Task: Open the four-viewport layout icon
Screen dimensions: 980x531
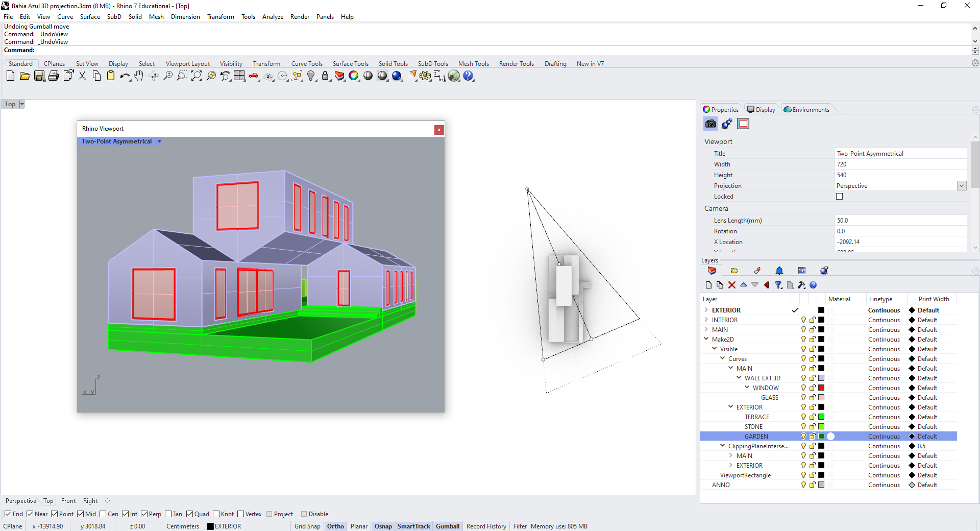Action: (x=239, y=76)
